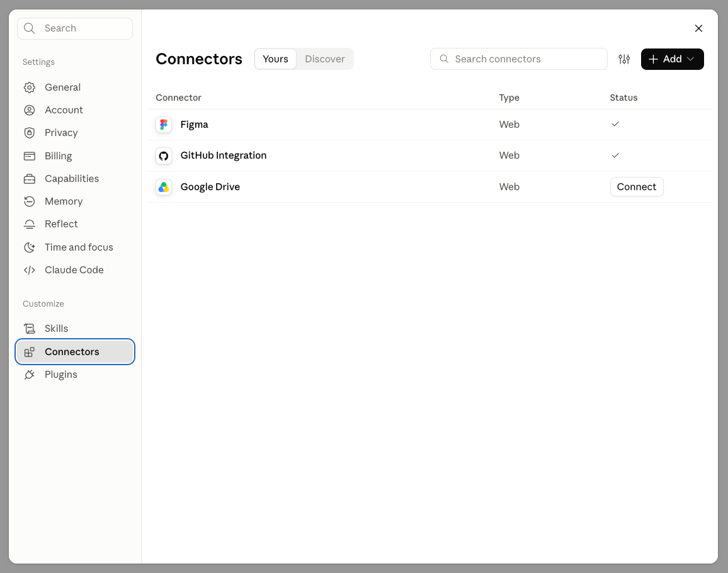
Task: Open the connector filter sliders icon
Action: click(x=624, y=59)
